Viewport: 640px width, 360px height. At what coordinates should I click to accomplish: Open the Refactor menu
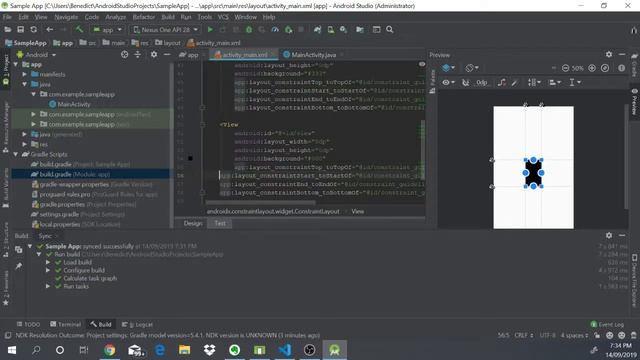point(144,17)
